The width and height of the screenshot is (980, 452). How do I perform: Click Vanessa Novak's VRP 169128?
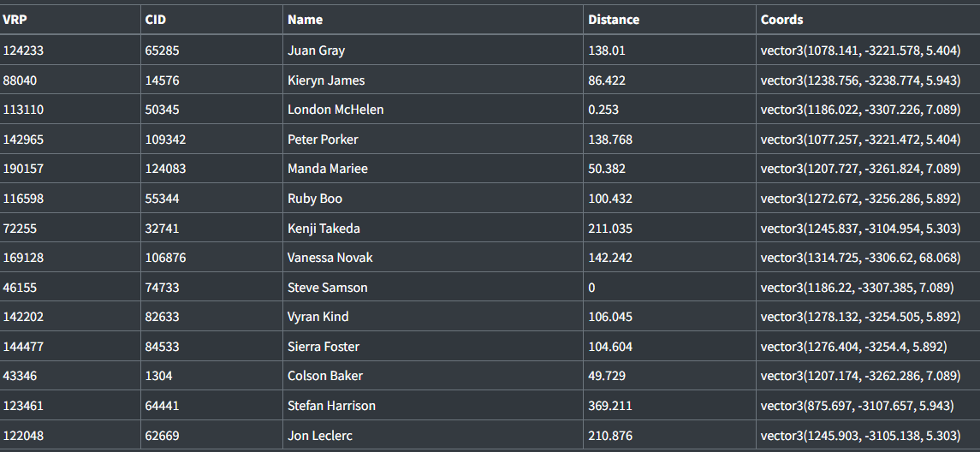(23, 258)
